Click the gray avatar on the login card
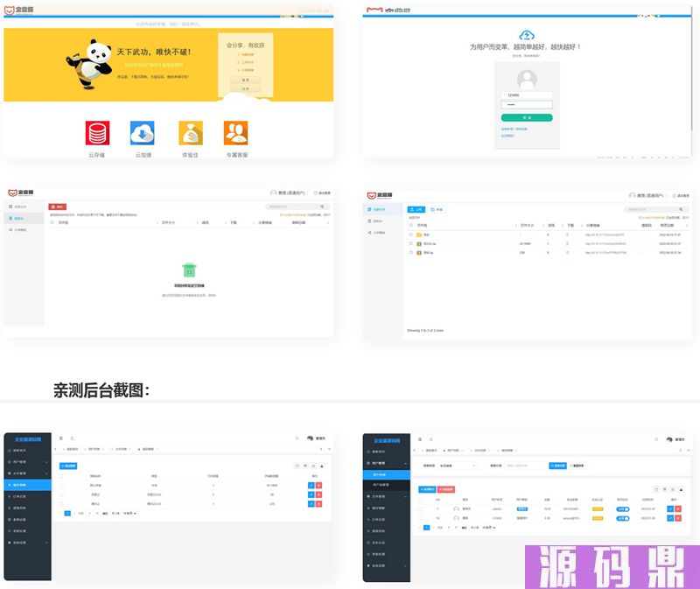 (x=527, y=80)
